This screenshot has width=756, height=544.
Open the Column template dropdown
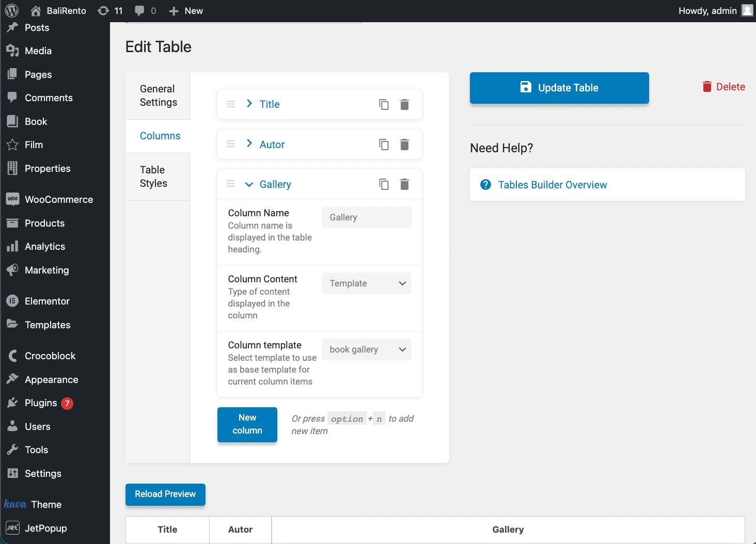pyautogui.click(x=366, y=349)
